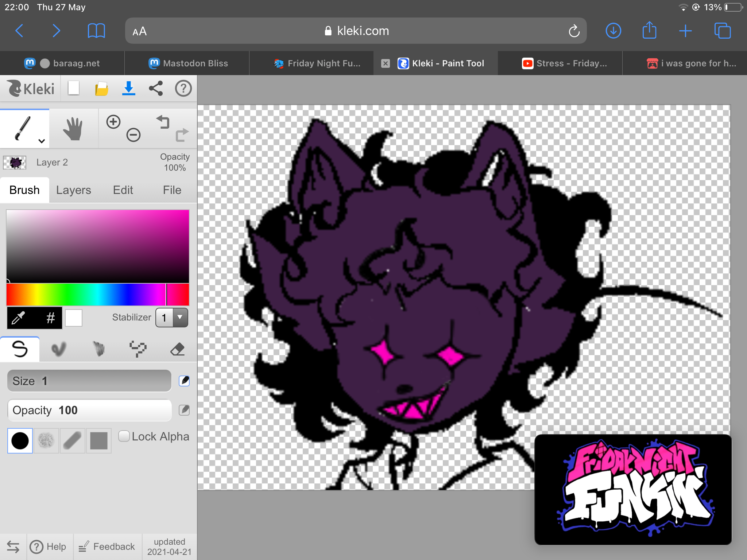Close the Kleki - Paint Tool tab

tap(386, 63)
